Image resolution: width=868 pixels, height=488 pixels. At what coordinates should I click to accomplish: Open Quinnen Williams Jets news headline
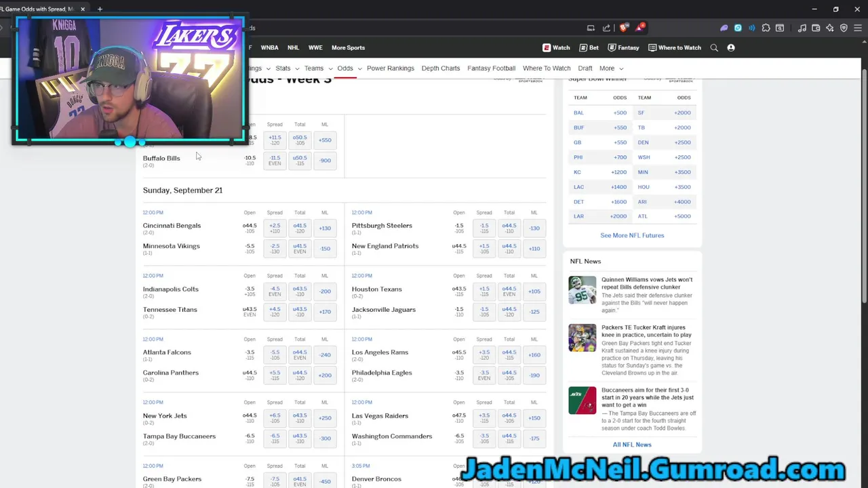tap(647, 283)
